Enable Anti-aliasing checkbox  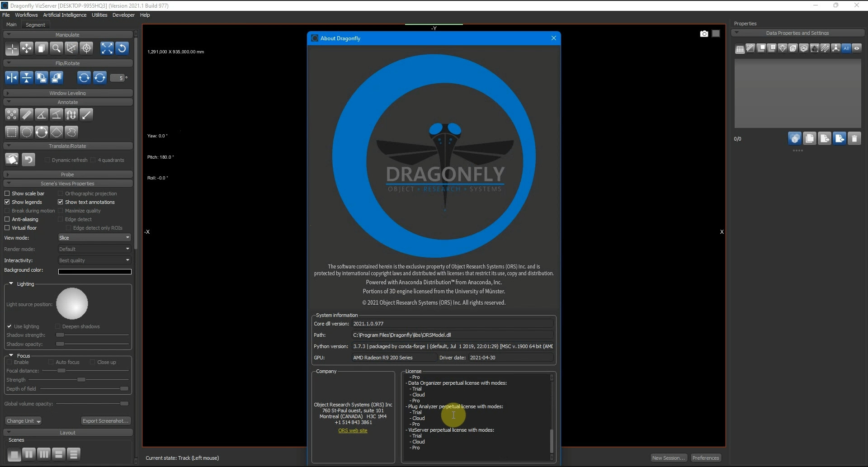(7, 219)
